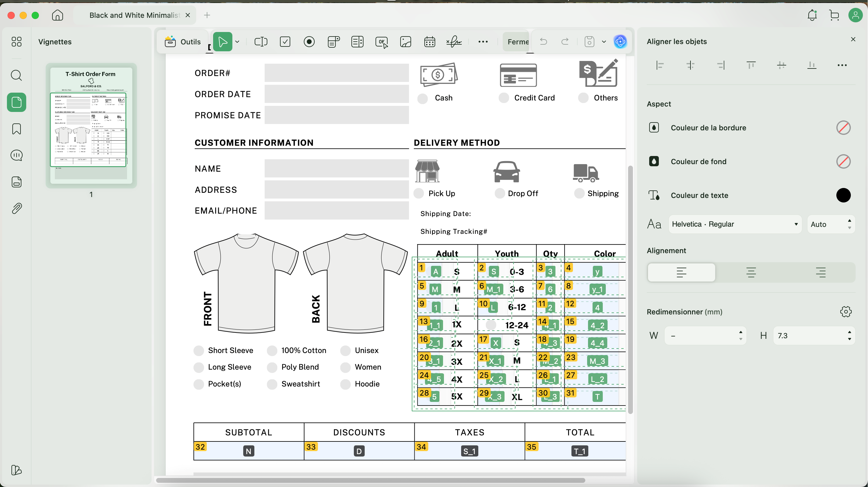Open the Outils tools menu
The width and height of the screenshot is (868, 487).
pos(183,42)
